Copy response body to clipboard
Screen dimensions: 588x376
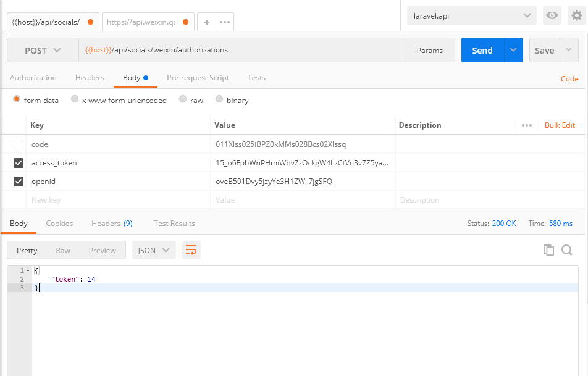(548, 250)
